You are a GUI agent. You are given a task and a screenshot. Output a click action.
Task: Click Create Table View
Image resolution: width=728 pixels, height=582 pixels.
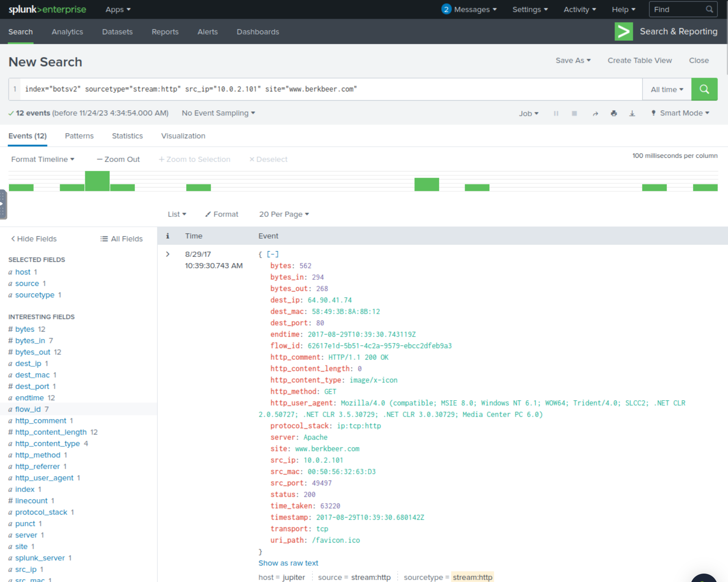(640, 60)
